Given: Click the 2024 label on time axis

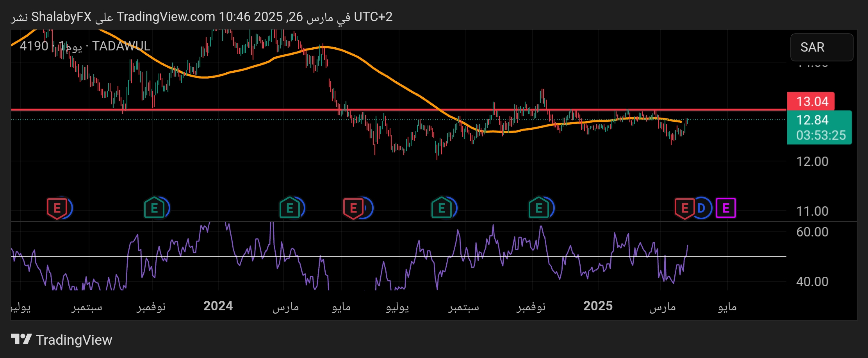Looking at the screenshot, I should point(218,306).
